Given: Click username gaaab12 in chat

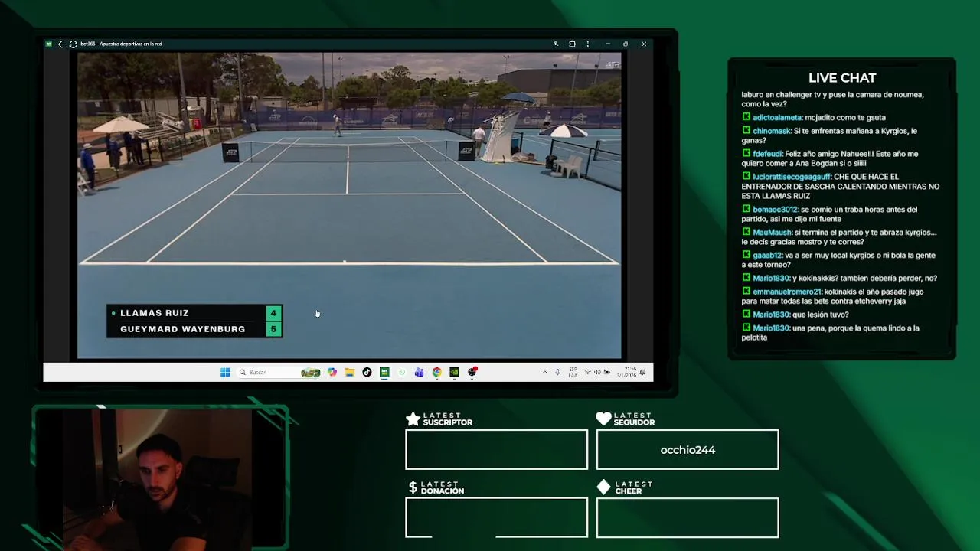Looking at the screenshot, I should (768, 256).
